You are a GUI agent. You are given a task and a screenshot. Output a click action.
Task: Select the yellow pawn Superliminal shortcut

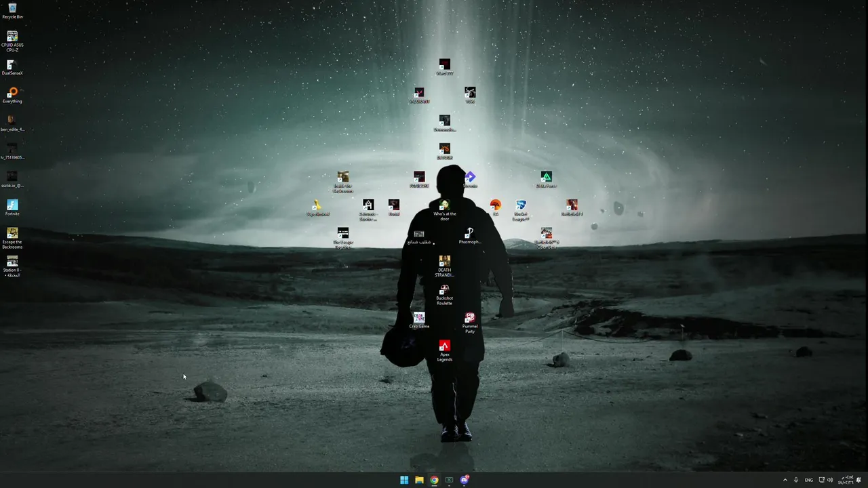click(317, 207)
